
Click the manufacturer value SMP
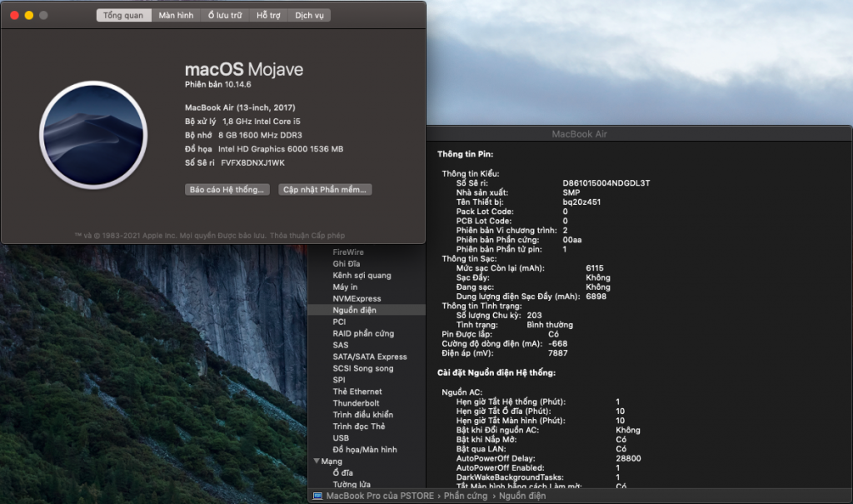571,192
